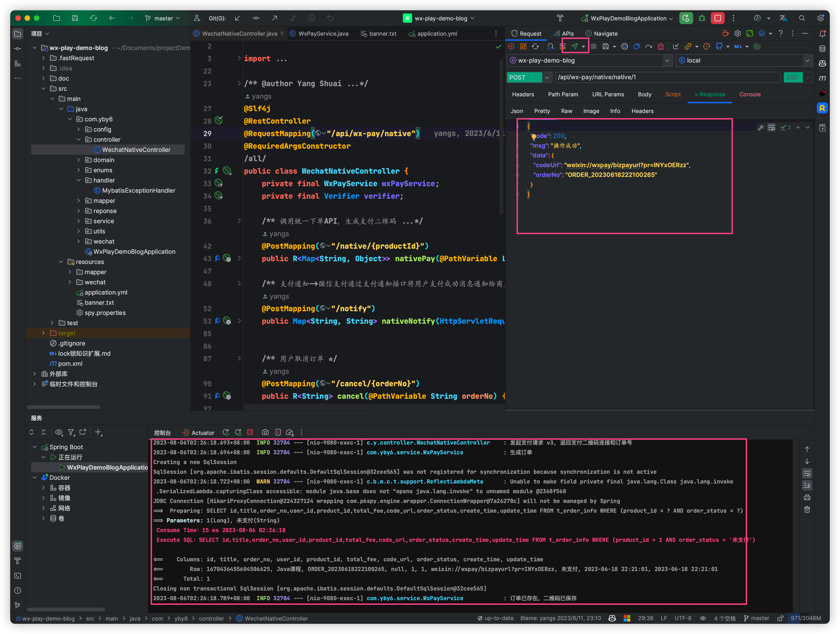Click the red broom clear icon
The height and width of the screenshot is (634, 840).
pos(661,46)
